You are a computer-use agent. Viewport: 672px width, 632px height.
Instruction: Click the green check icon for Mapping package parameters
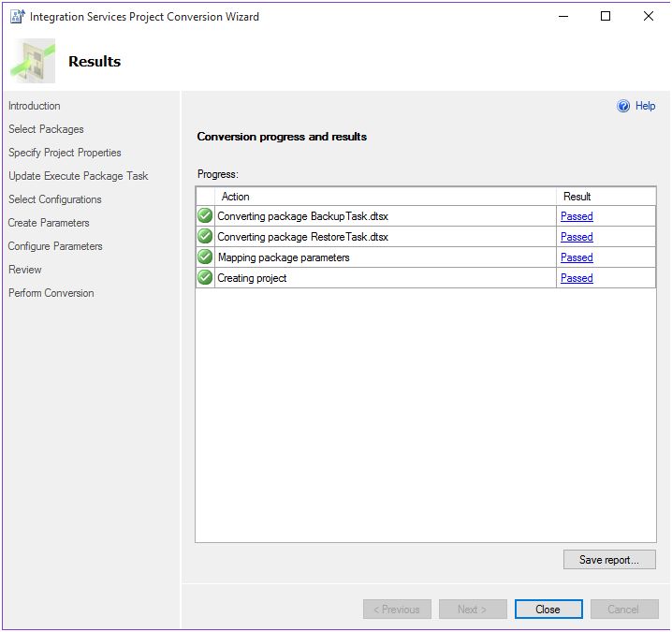[x=205, y=257]
